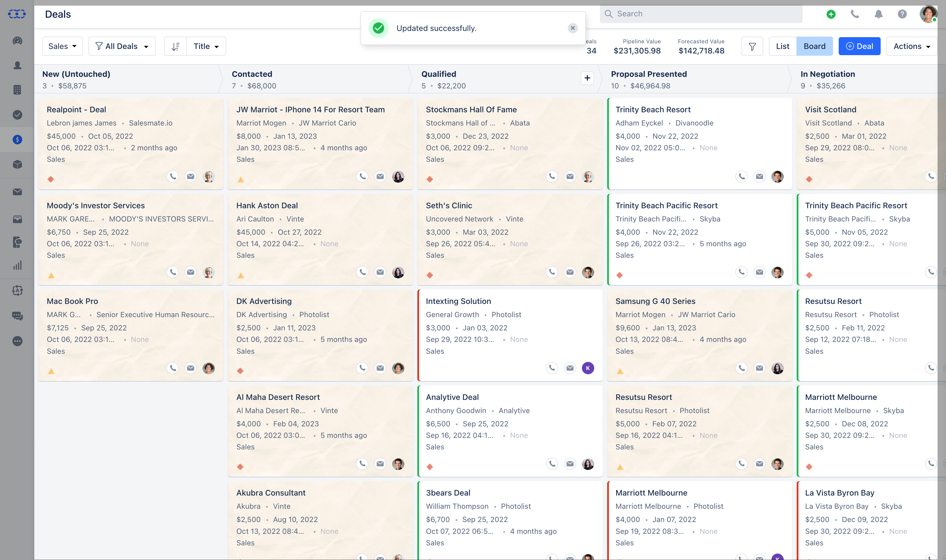Image resolution: width=946 pixels, height=560 pixels.
Task: Open Deals dollar icon in sidebar
Action: point(17,140)
